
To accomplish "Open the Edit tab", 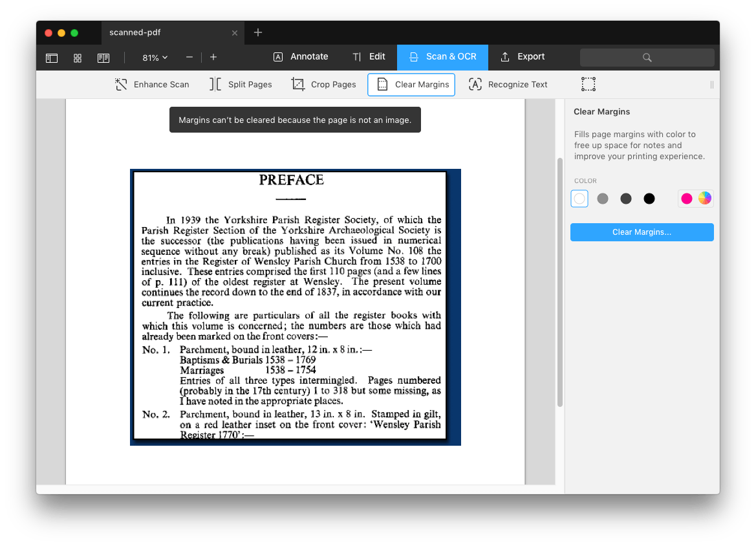I will pyautogui.click(x=369, y=56).
